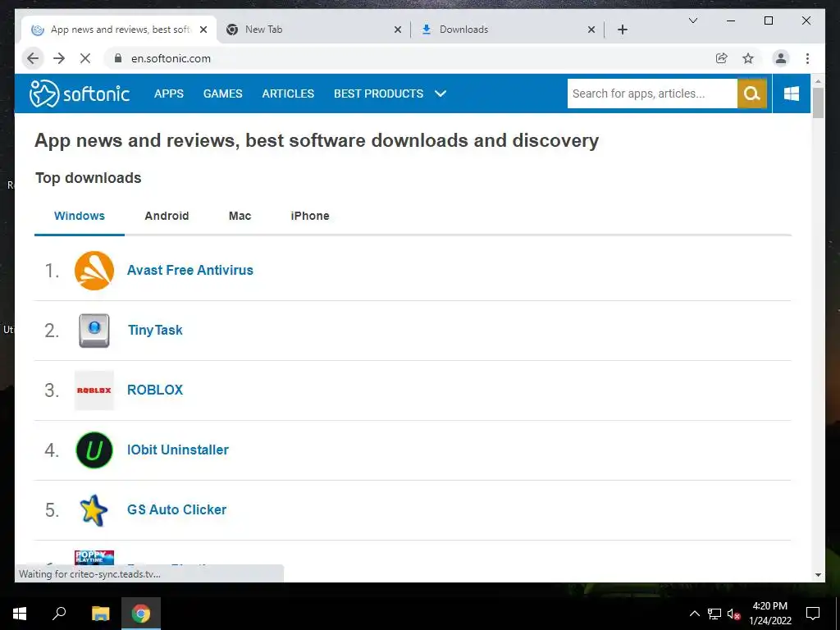The height and width of the screenshot is (630, 840).
Task: Close the New Tab tab
Action: [x=398, y=30]
